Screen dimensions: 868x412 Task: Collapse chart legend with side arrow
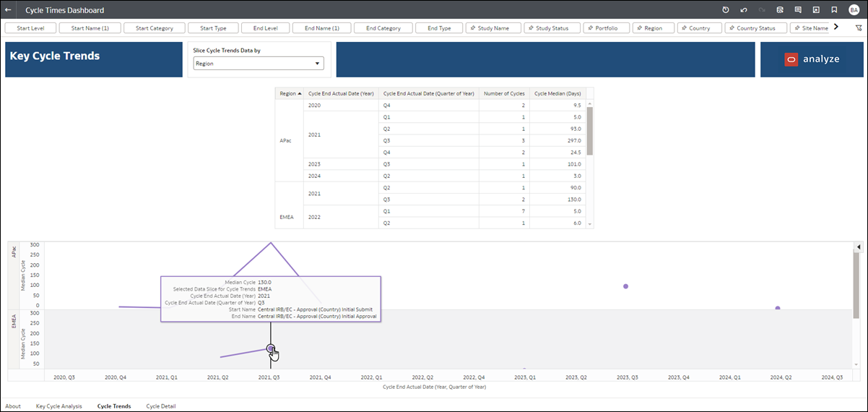coord(858,247)
